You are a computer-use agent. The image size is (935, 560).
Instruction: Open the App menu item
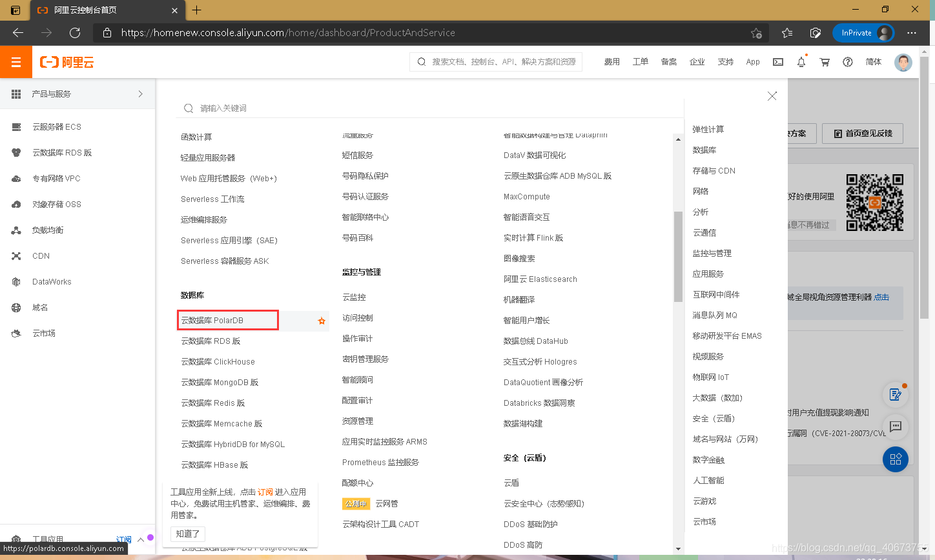click(753, 62)
